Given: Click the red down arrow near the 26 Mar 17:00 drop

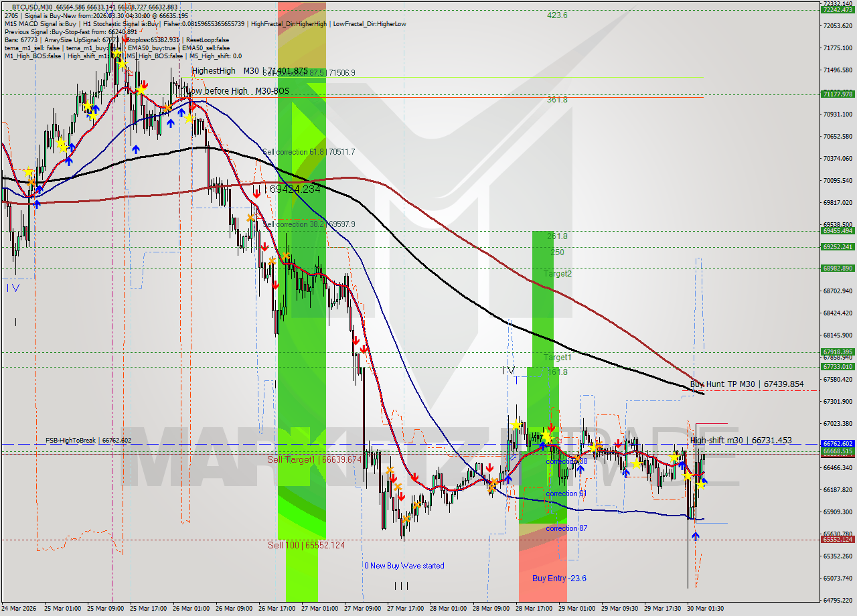Looking at the screenshot, I should (256, 193).
